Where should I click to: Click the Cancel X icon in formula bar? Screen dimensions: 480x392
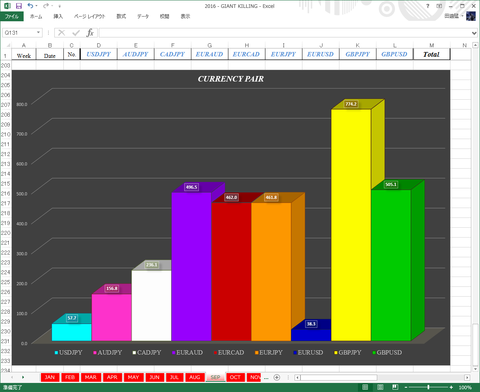(61, 33)
